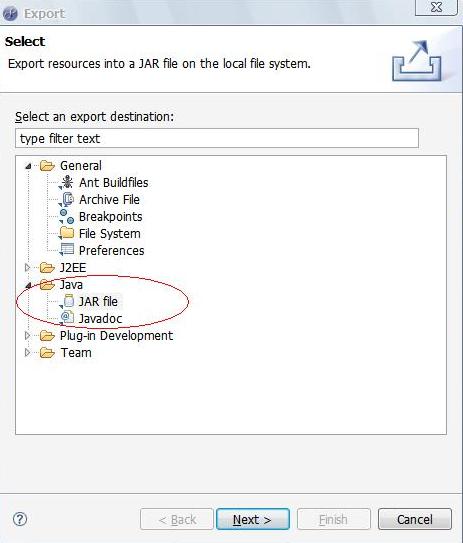This screenshot has height=543, width=463.
Task: Focus the type filter text field
Action: (217, 138)
